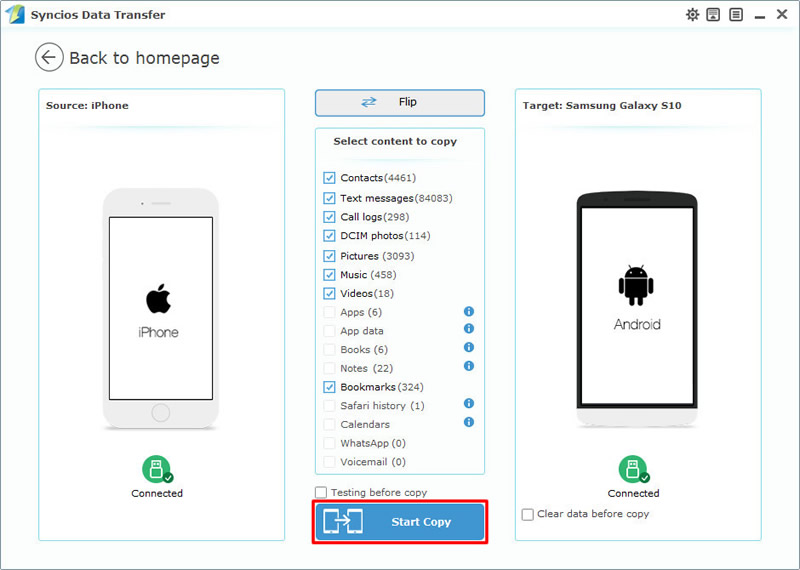Click the info icon beside App data
This screenshot has width=800, height=570.
point(469,329)
